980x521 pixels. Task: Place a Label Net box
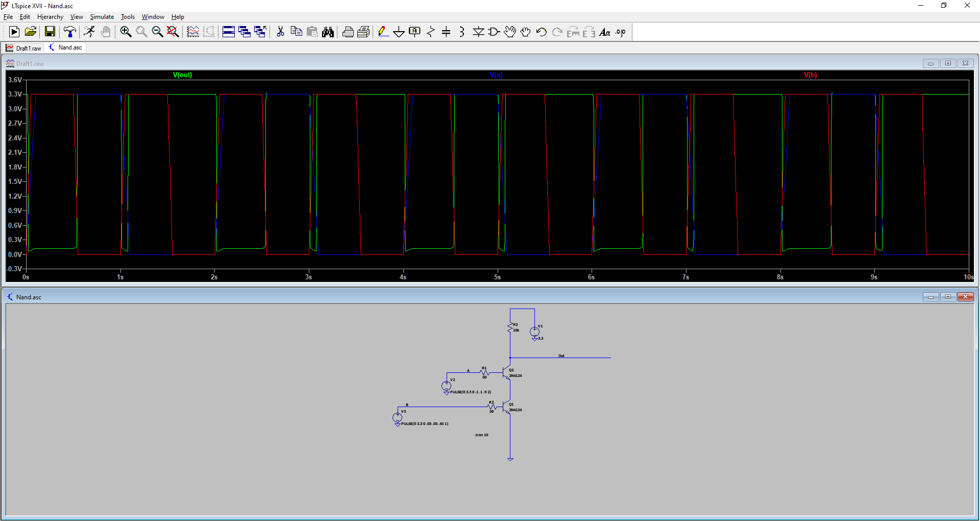coord(414,32)
